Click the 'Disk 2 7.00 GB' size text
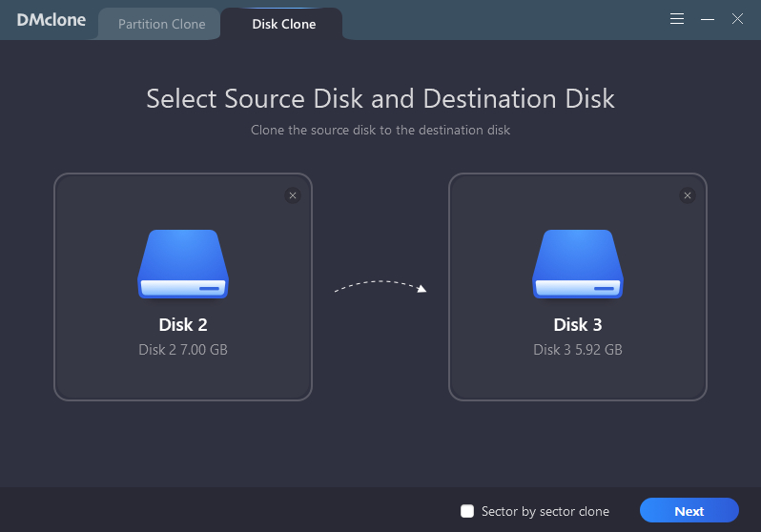The image size is (761, 532). [x=183, y=350]
